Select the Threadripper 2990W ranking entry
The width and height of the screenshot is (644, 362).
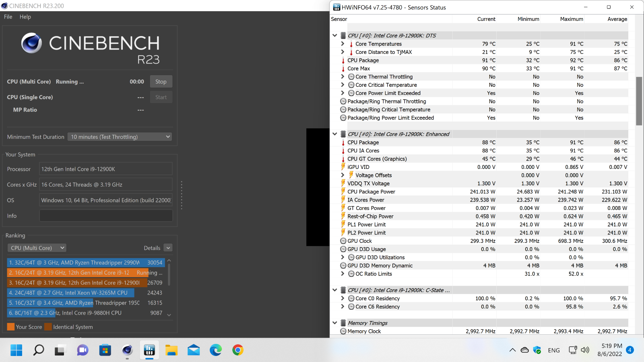pos(86,262)
